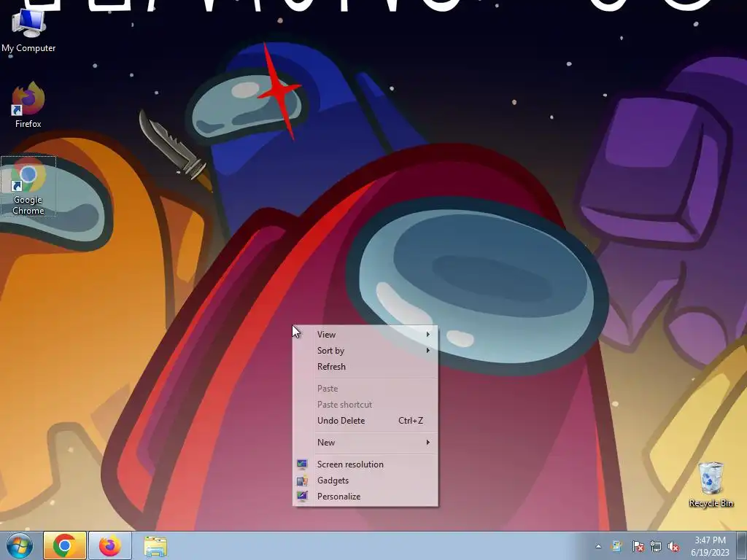
Task: Expand the View submenu
Action: click(365, 334)
